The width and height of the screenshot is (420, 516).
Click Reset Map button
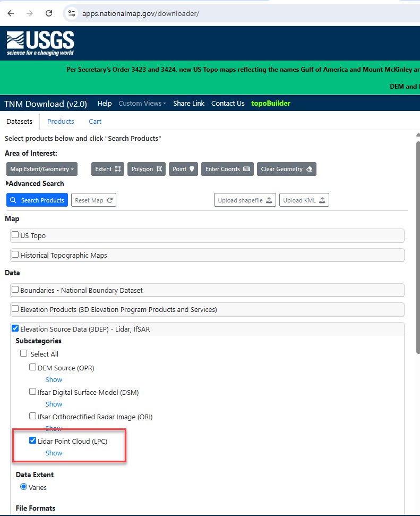[94, 200]
